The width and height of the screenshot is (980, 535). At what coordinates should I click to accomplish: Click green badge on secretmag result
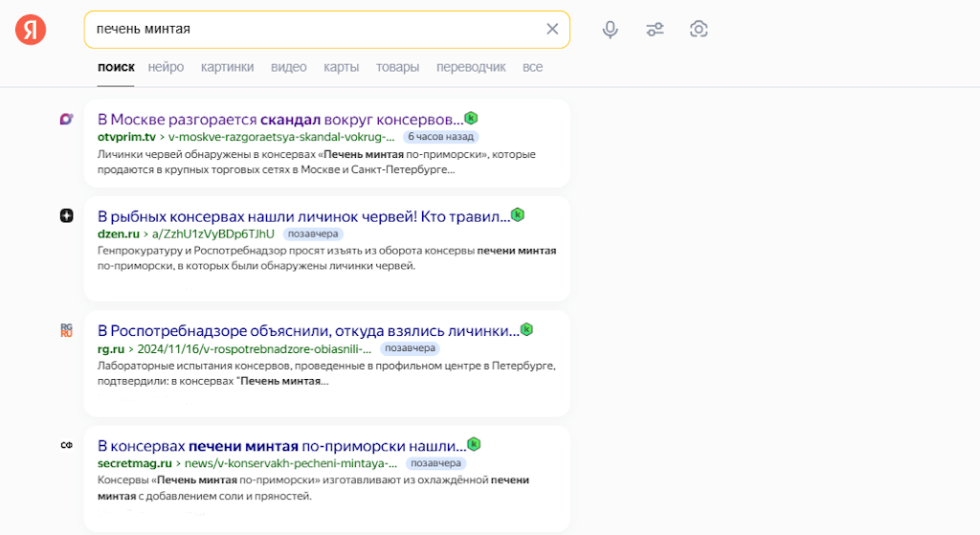coord(474,444)
